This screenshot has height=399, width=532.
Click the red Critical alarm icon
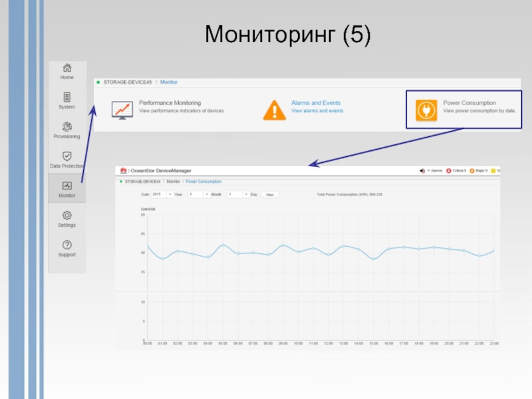coord(448,171)
